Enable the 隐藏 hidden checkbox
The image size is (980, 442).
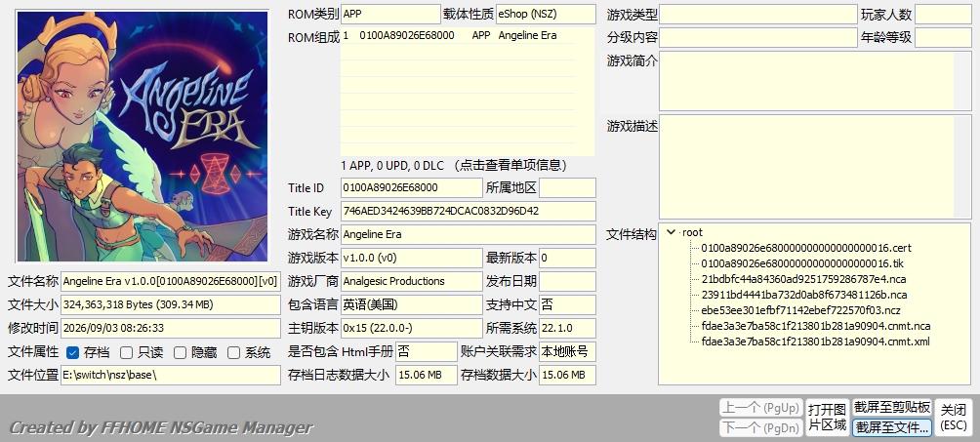point(180,352)
